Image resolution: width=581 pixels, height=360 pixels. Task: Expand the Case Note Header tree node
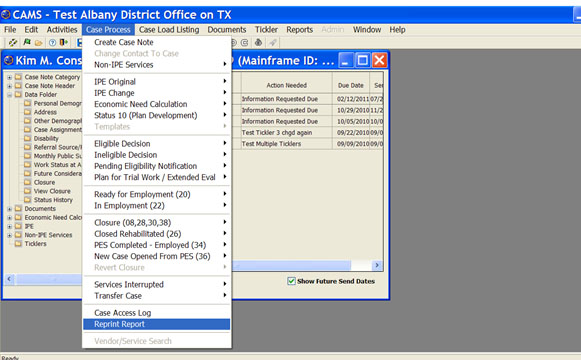pos(10,86)
